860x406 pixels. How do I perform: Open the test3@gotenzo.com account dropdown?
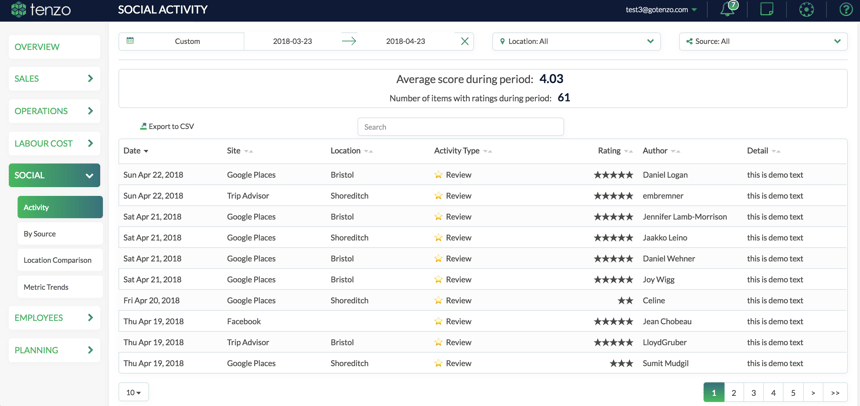[x=661, y=9]
